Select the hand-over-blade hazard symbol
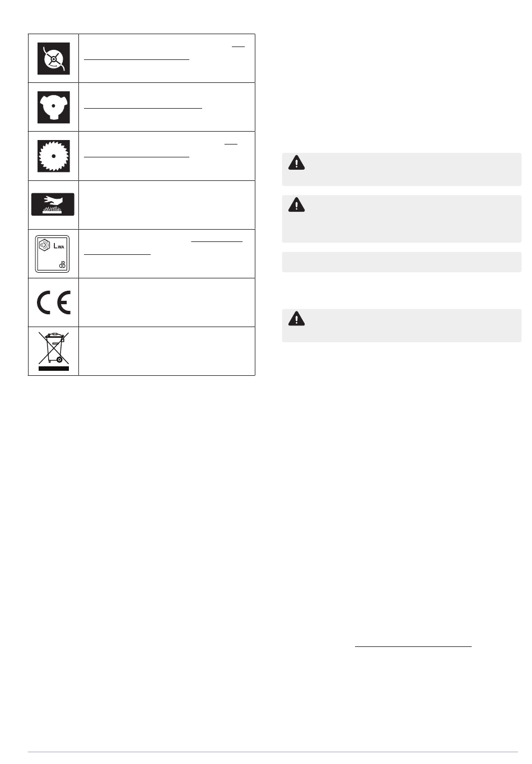532x764 pixels. point(53,204)
